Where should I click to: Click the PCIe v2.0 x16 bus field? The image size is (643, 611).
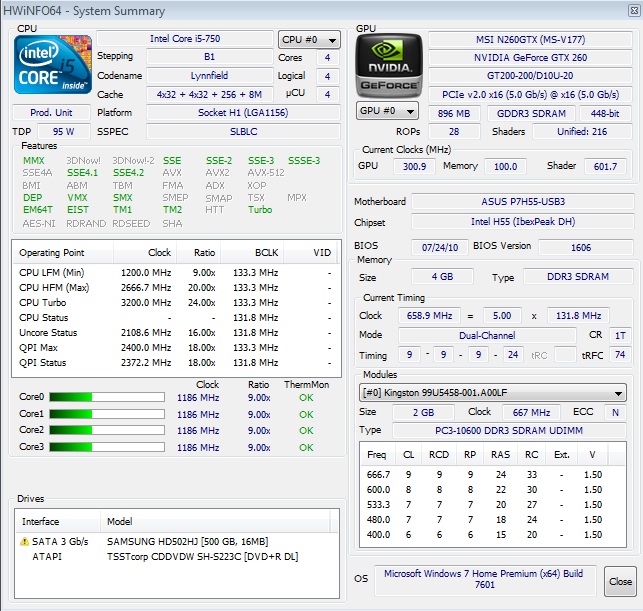(x=530, y=95)
